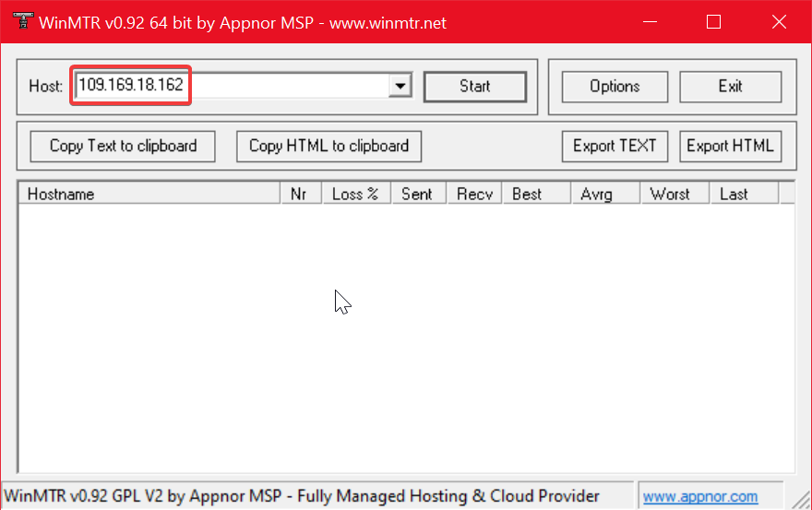Click the Recv column header

point(474,194)
